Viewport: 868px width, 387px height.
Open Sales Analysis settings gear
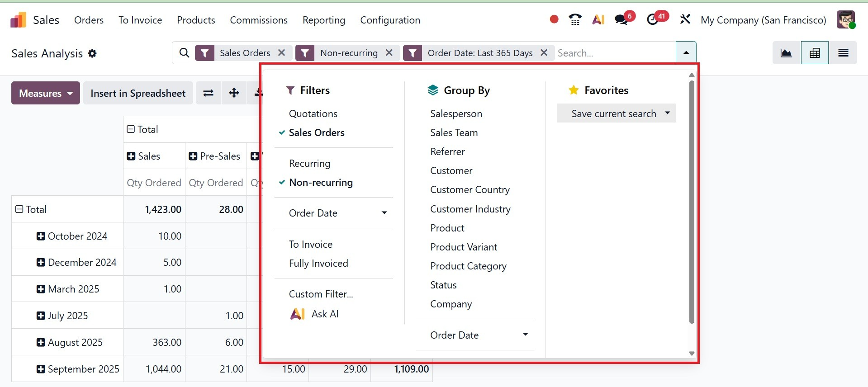pos(92,53)
